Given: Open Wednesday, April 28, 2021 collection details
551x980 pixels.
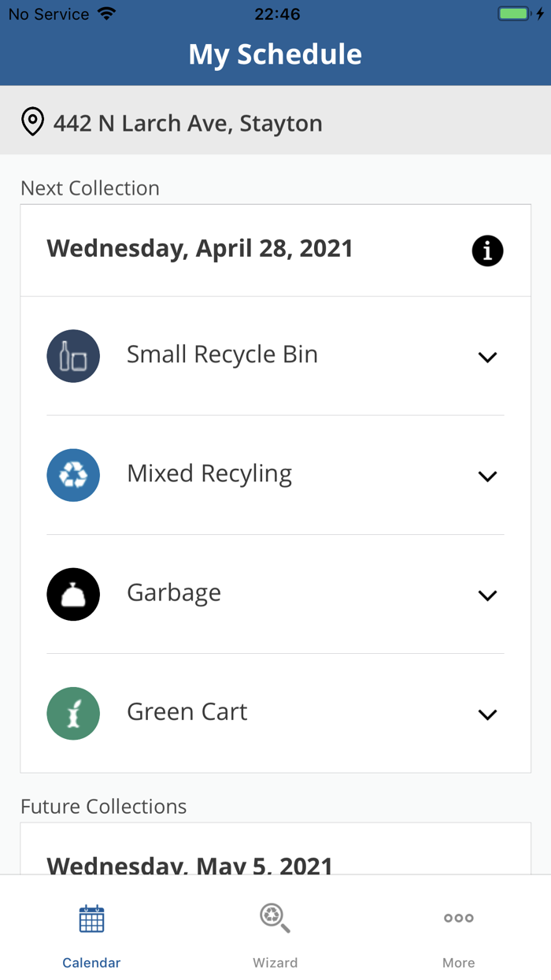Looking at the screenshot, I should [201, 248].
